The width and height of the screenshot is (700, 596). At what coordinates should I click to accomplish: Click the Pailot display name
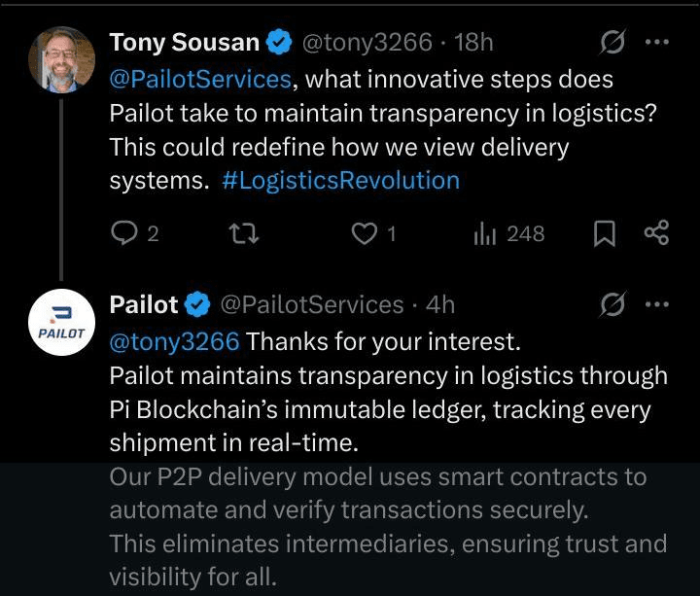point(144,305)
